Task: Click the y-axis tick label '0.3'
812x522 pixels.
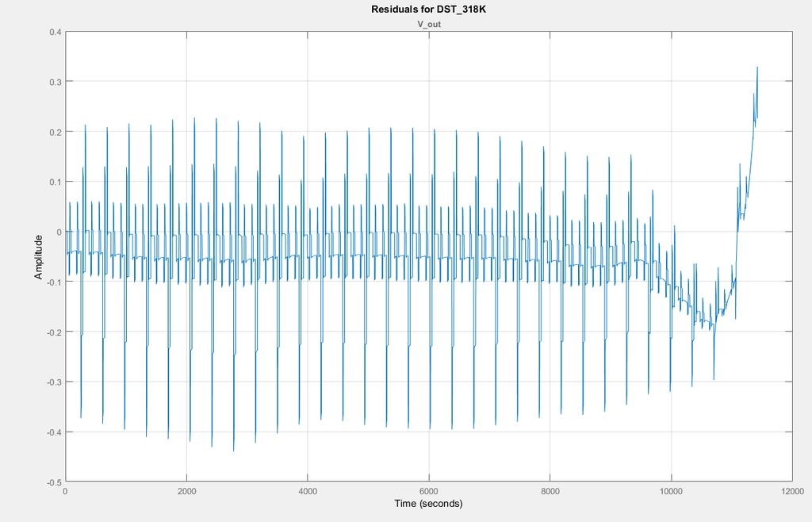Action: click(x=56, y=82)
